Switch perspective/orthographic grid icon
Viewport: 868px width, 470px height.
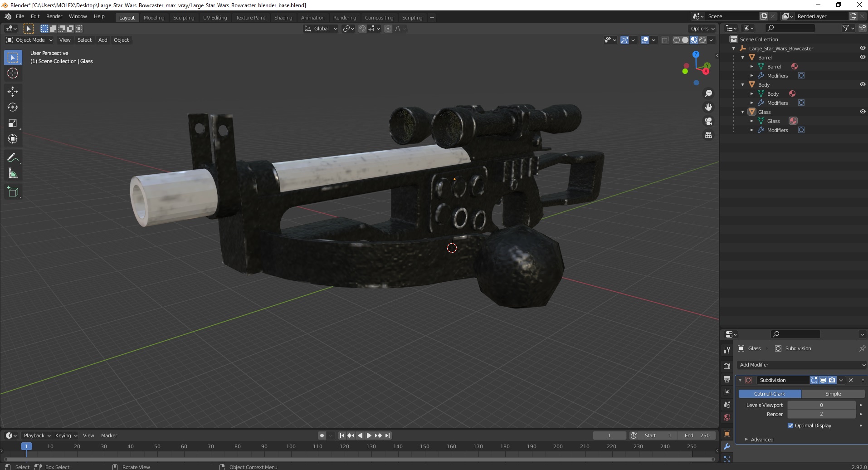(708, 135)
